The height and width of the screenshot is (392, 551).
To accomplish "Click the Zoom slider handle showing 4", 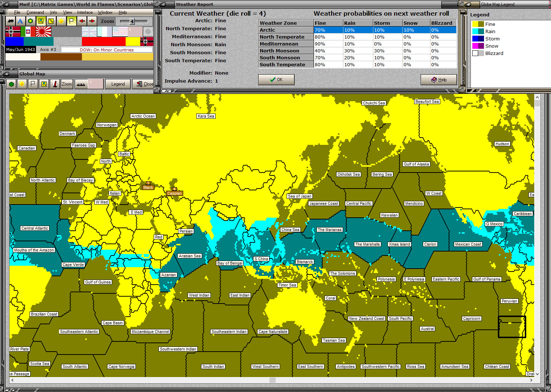I will coord(132,21).
